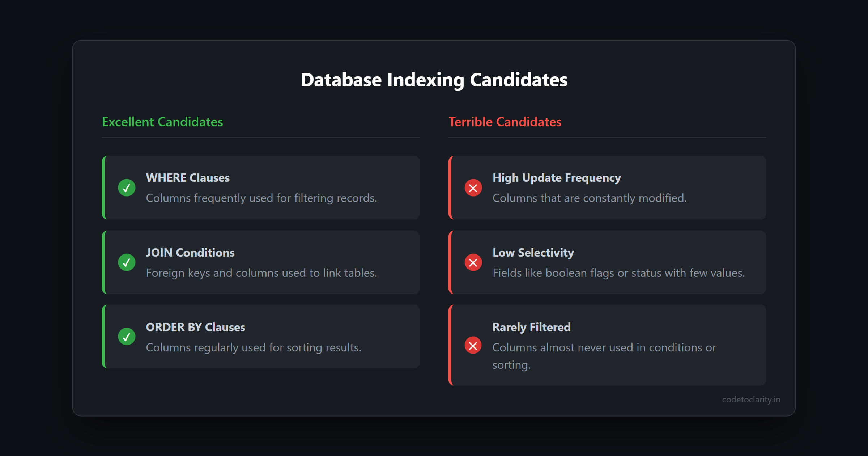The height and width of the screenshot is (456, 868).
Task: Click the green checkmark beside JOIN Conditions
Action: 127,262
